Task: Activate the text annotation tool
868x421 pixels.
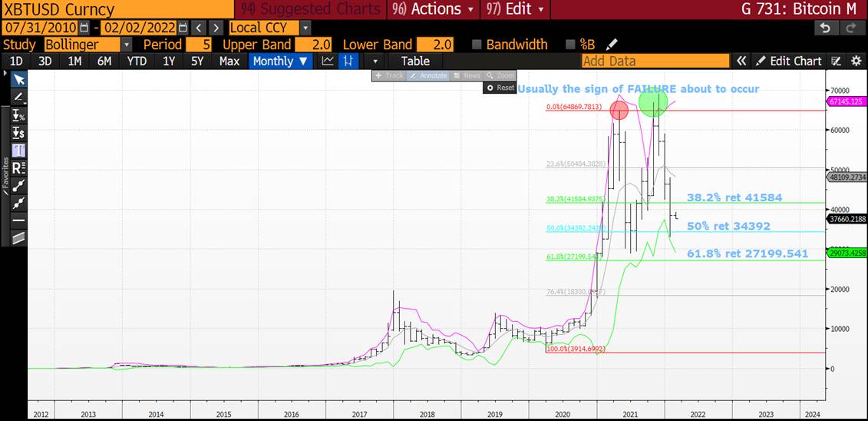Action: [x=19, y=150]
